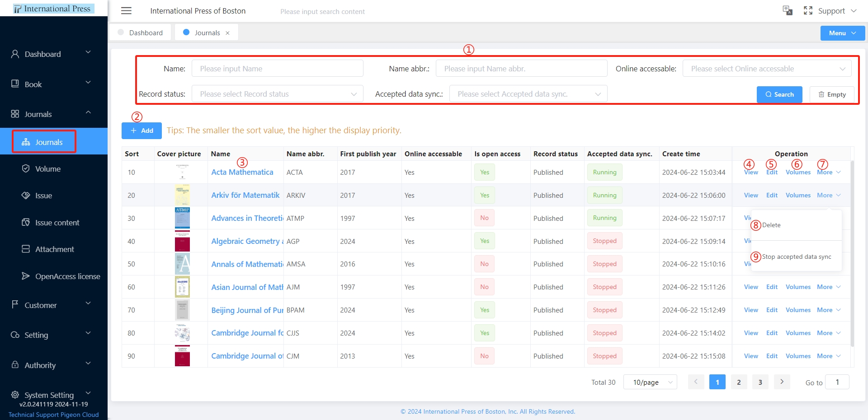The width and height of the screenshot is (868, 420).
Task: Expand the Authority sidebar menu chevron
Action: [x=88, y=363]
